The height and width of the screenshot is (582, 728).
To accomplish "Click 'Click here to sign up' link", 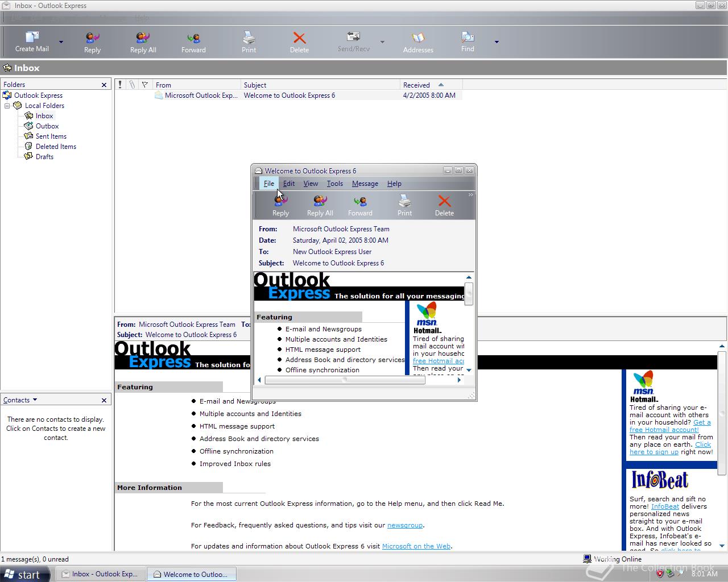I will (x=671, y=448).
